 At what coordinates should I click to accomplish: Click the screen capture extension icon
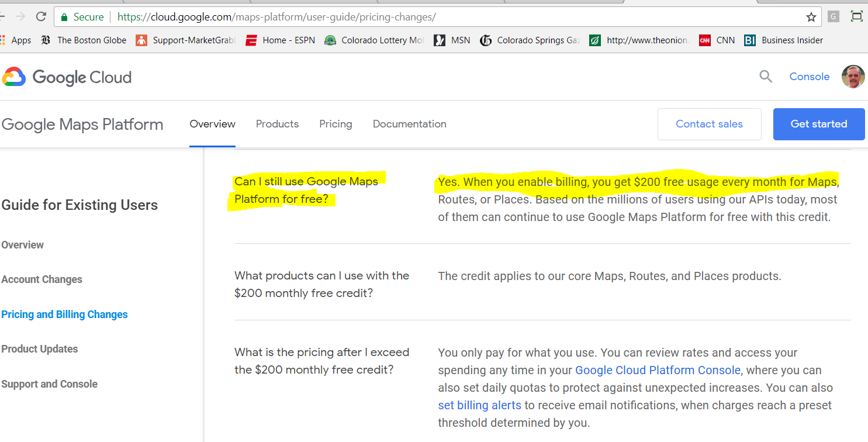click(x=856, y=17)
